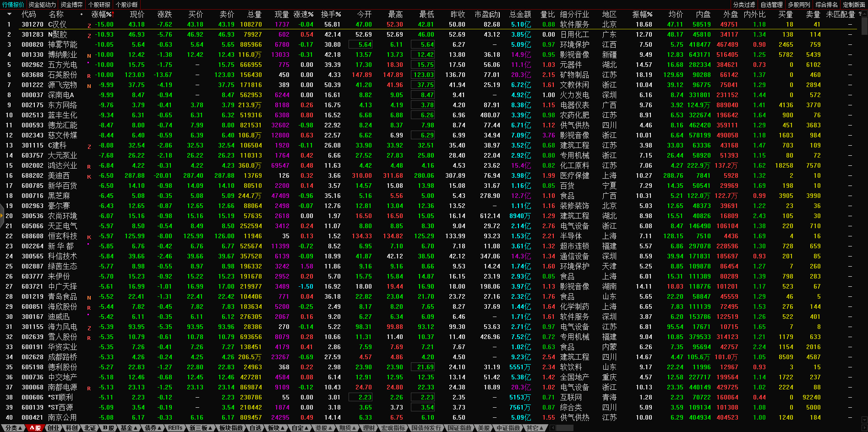Click the left-edge panel expand handle
The image size is (868, 432).
point(2,219)
